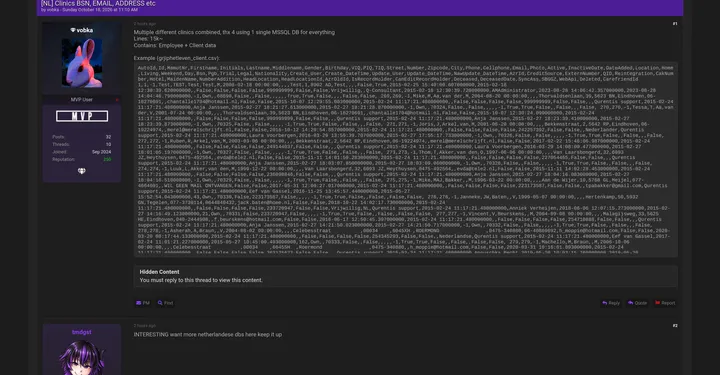Click 'Multiple different clinics combined' post line
The height and width of the screenshot is (375, 720).
(x=234, y=33)
